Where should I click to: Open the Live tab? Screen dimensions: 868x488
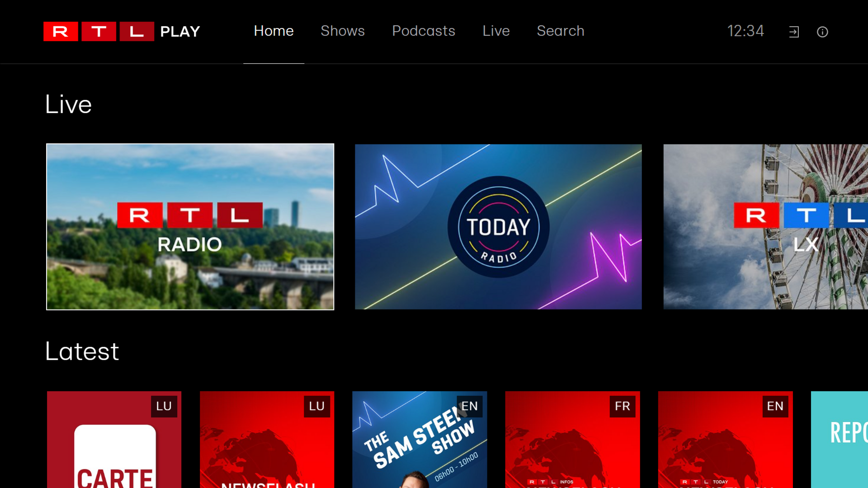tap(496, 31)
